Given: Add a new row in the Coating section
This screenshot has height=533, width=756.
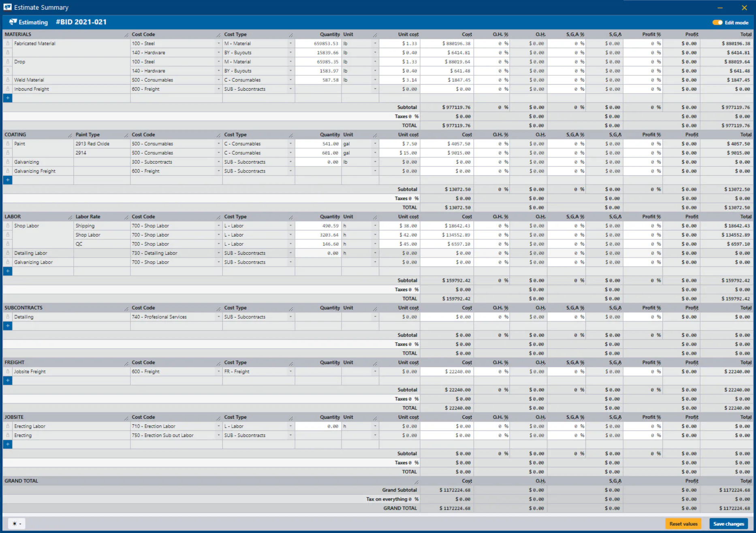Looking at the screenshot, I should click(8, 180).
